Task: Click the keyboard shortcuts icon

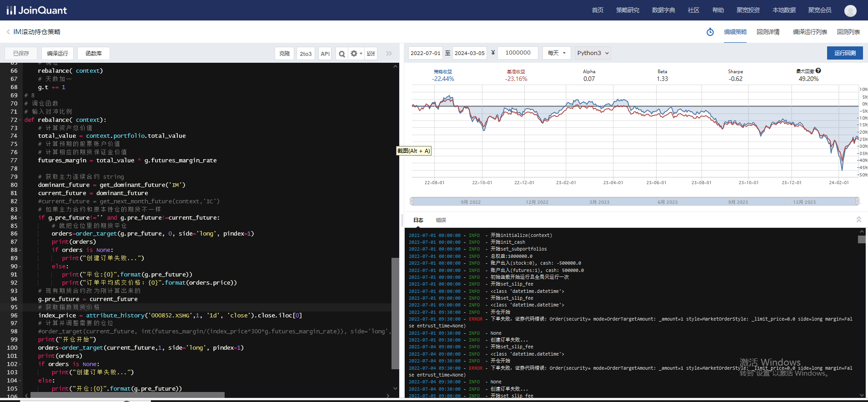Action: (371, 54)
